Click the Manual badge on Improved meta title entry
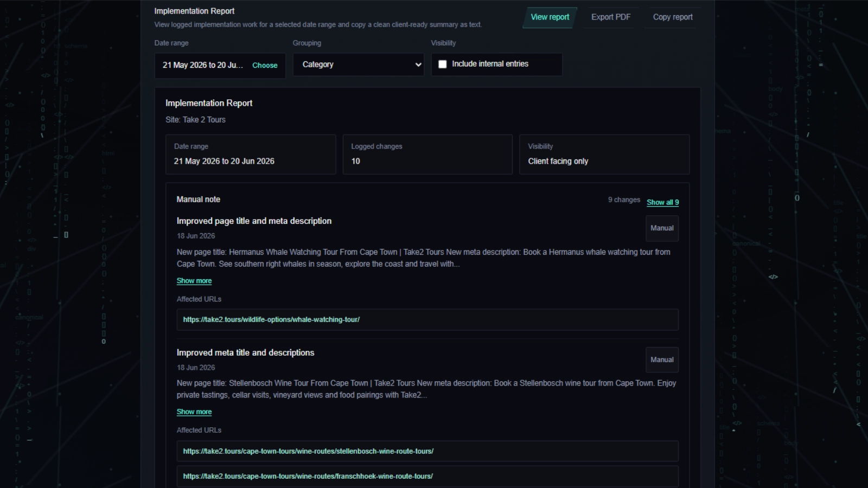The image size is (868, 488). pos(662,360)
